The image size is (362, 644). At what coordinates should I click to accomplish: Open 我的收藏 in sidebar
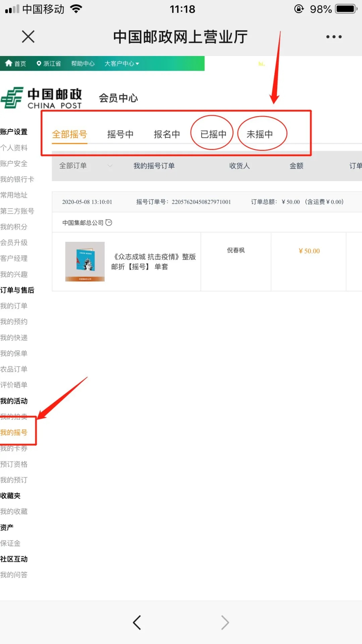click(14, 512)
